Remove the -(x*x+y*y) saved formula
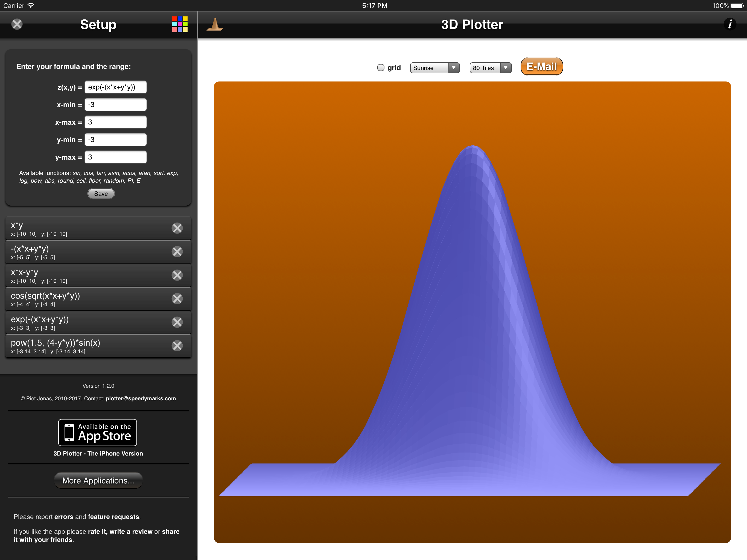Screen dimensions: 747x560 177,252
